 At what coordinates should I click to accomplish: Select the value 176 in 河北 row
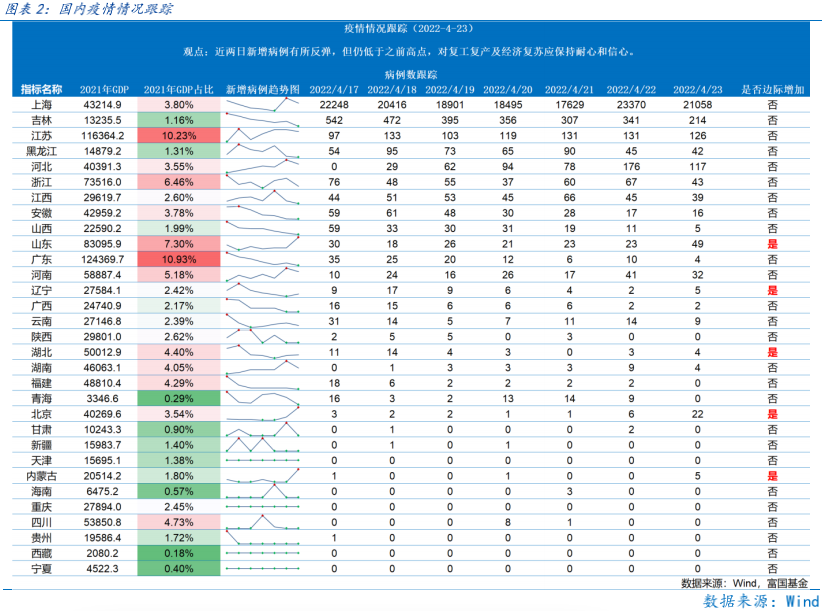(631, 166)
